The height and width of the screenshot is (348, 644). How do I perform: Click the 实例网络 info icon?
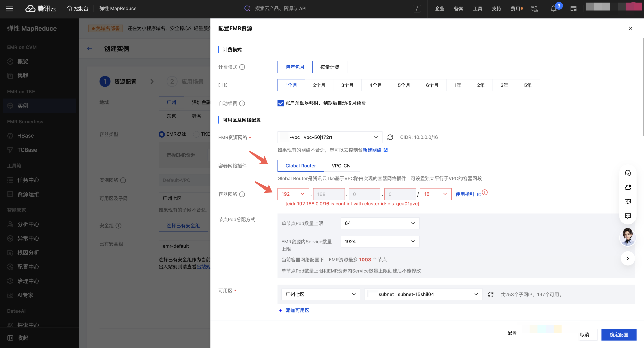tap(123, 180)
